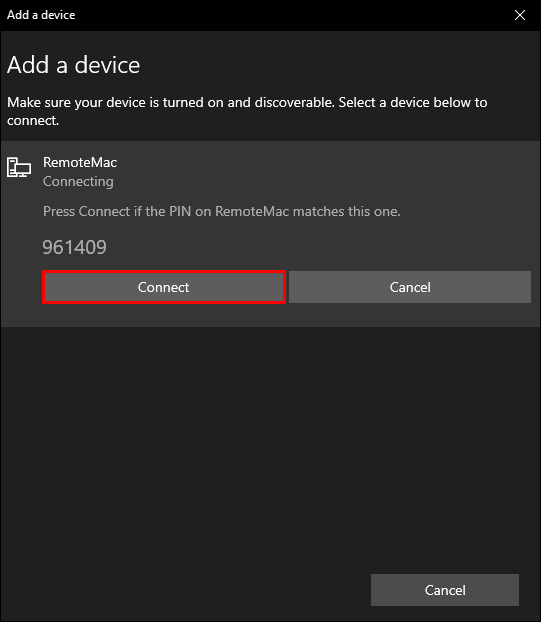Viewport: 541px width, 622px height.
Task: Close the Add a device window
Action: click(x=520, y=15)
